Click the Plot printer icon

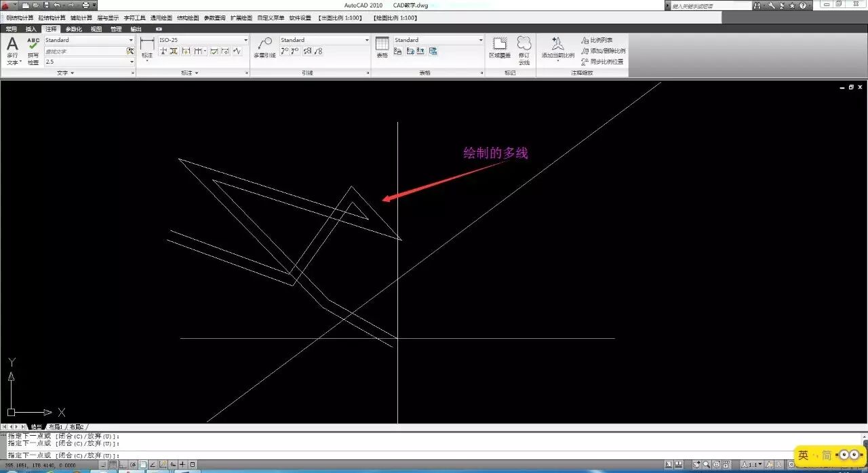pos(85,5)
